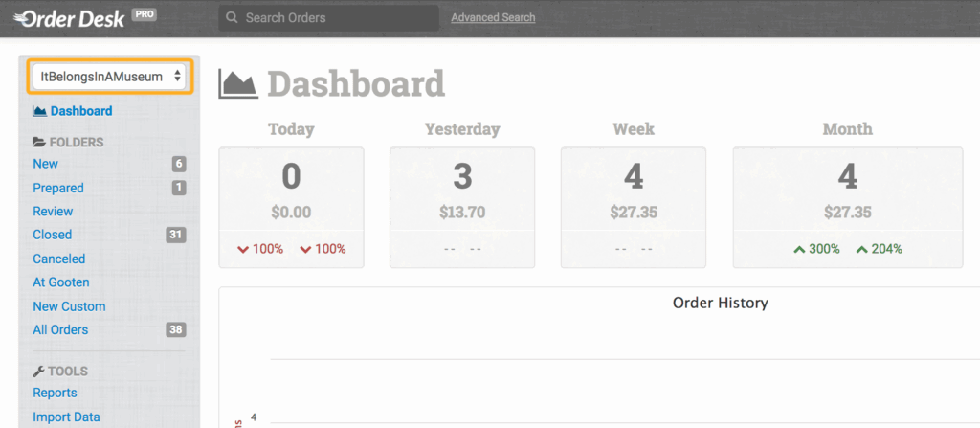The image size is (980, 428).
Task: Click the search magnifier icon
Action: [x=231, y=18]
